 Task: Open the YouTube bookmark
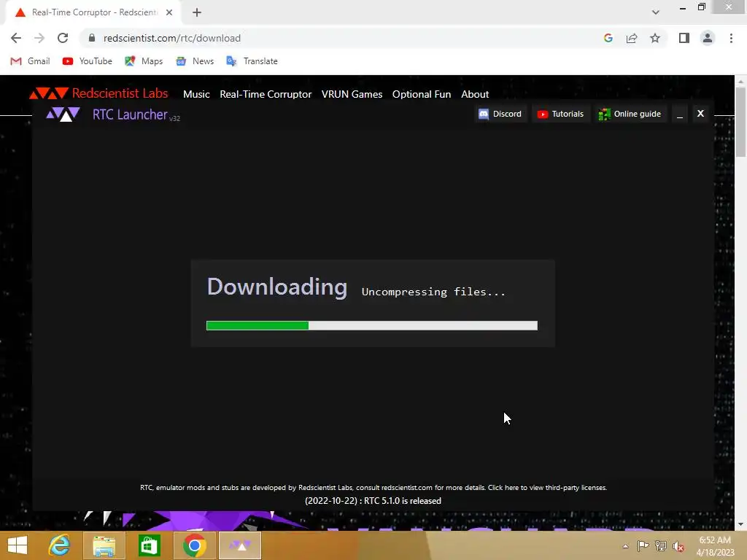(x=88, y=61)
